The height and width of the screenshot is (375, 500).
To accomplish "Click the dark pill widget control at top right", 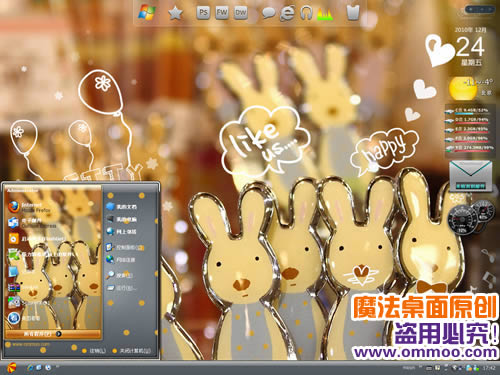I will (x=480, y=10).
